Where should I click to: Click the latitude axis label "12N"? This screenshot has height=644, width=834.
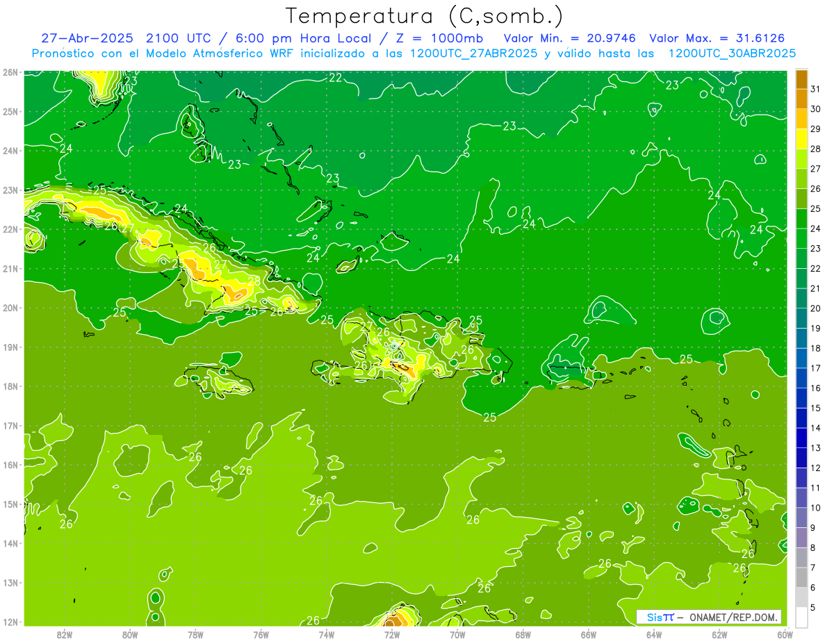click(10, 622)
